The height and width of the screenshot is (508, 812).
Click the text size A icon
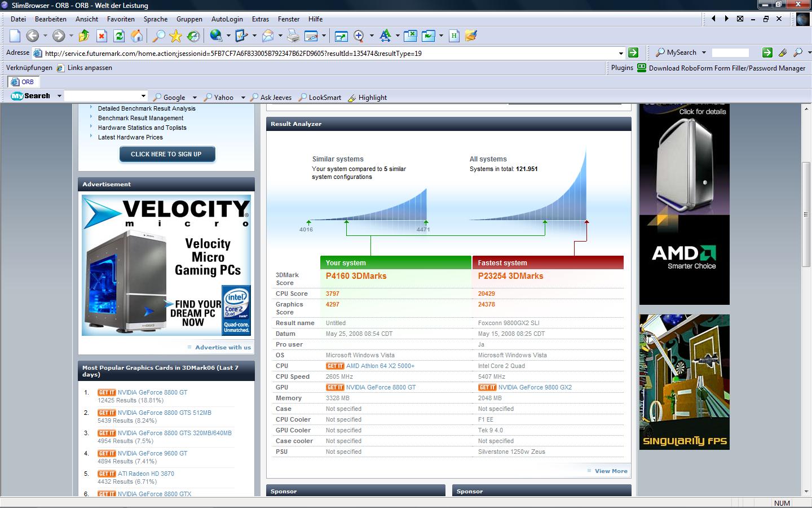point(385,36)
